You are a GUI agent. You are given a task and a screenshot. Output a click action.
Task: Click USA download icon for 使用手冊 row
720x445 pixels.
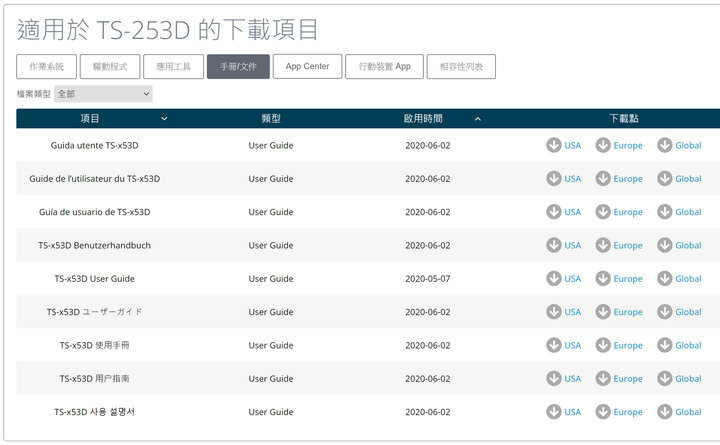(x=554, y=345)
